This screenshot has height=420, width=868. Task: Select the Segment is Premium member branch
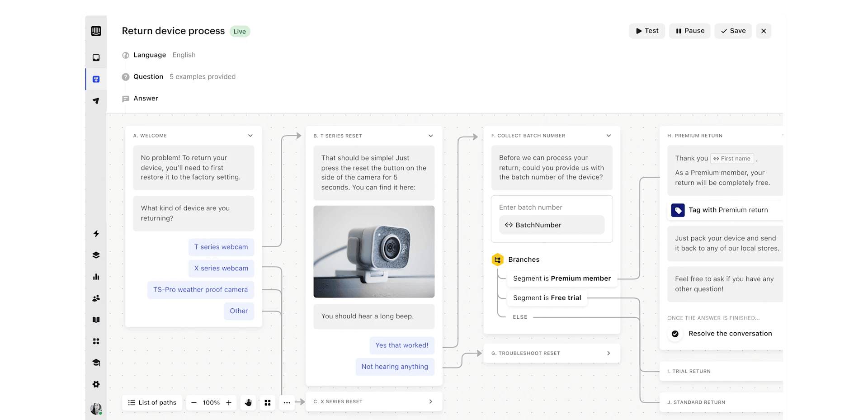[562, 278]
